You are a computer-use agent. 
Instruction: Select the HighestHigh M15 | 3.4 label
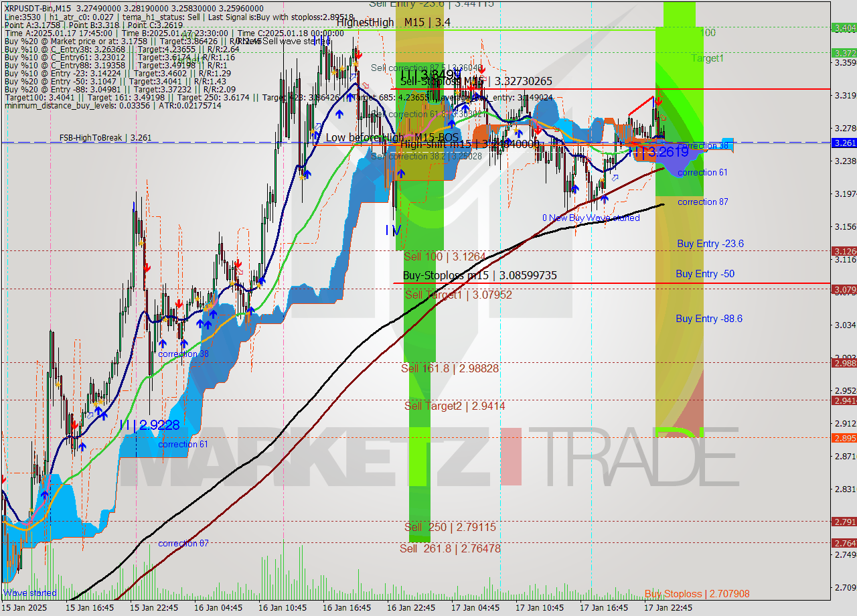[x=394, y=23]
